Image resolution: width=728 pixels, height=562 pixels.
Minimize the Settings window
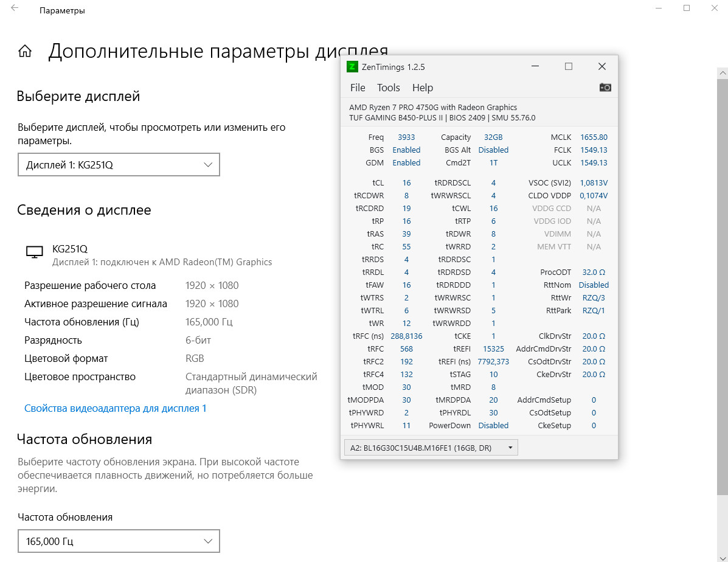point(659,8)
